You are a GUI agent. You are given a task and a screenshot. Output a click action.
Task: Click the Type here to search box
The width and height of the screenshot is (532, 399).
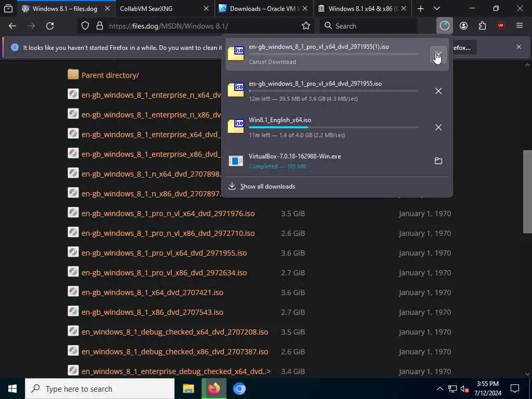tap(100, 389)
